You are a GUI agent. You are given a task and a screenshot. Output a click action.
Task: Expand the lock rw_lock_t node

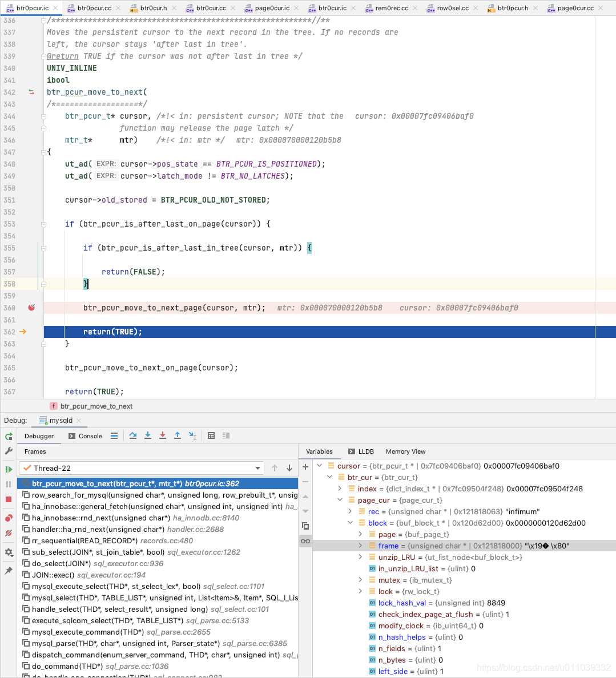click(x=360, y=591)
